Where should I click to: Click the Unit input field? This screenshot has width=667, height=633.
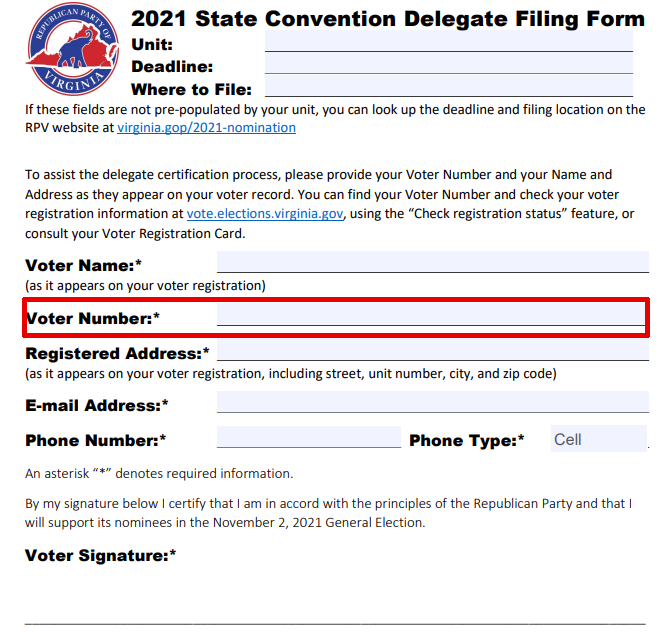pos(448,42)
